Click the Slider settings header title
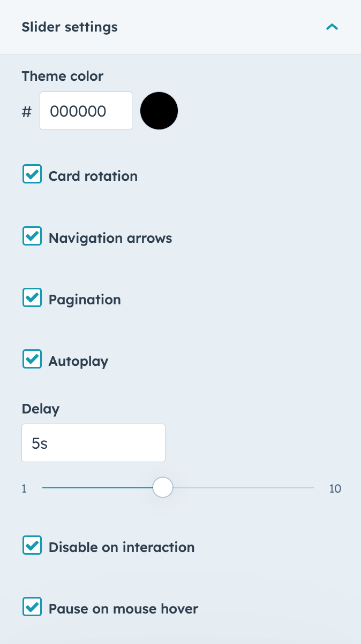The height and width of the screenshot is (644, 361). (70, 27)
